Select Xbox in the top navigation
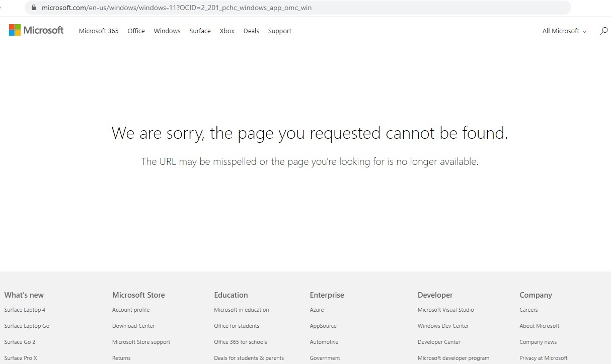Screen dimensions: 611x364 (227, 31)
